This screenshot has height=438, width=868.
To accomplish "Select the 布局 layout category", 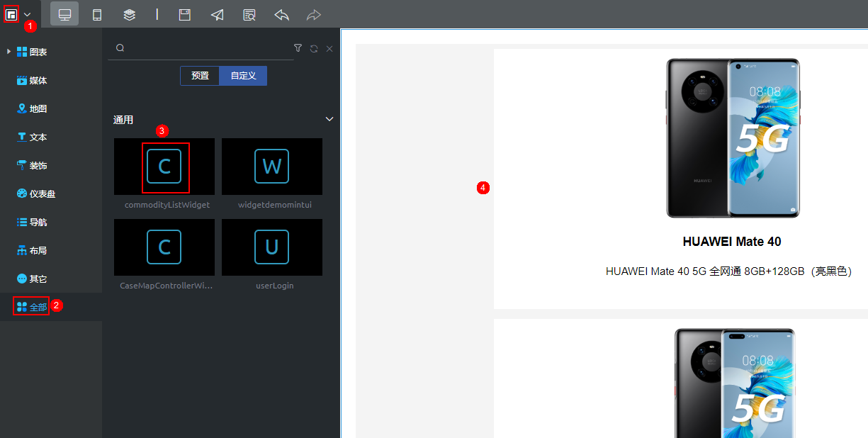I will (x=32, y=250).
